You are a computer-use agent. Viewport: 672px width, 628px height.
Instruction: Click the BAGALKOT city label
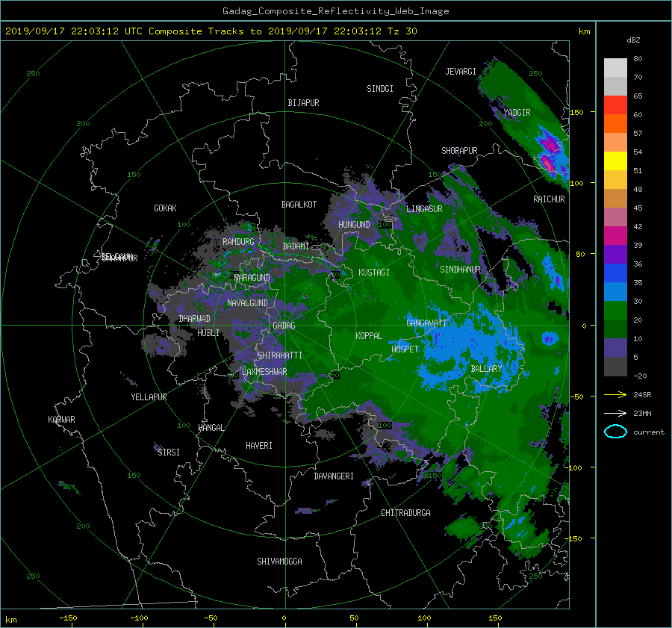click(x=299, y=205)
